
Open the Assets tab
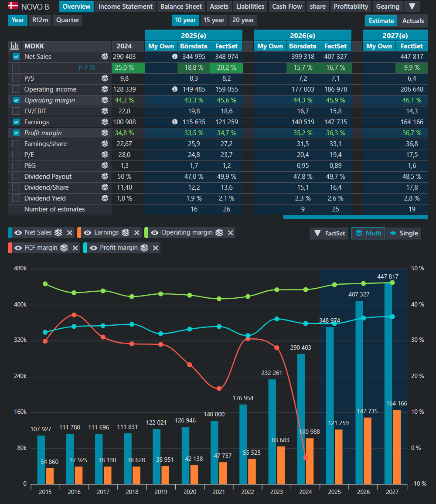[219, 7]
